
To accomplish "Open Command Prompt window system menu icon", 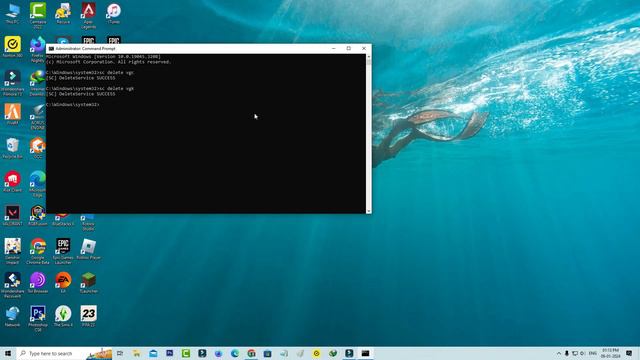I will click(51, 49).
